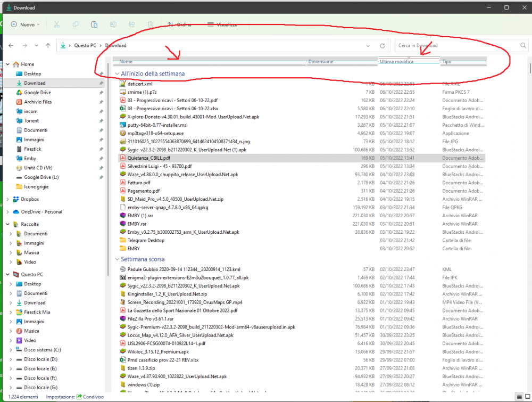Click the Paste icon in the toolbar
Image resolution: width=532 pixels, height=402 pixels.
(x=94, y=24)
